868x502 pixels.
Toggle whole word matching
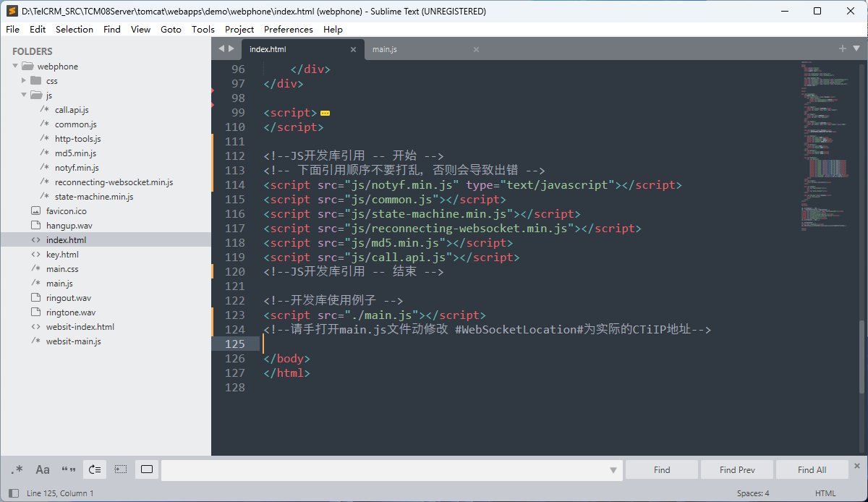(x=69, y=469)
